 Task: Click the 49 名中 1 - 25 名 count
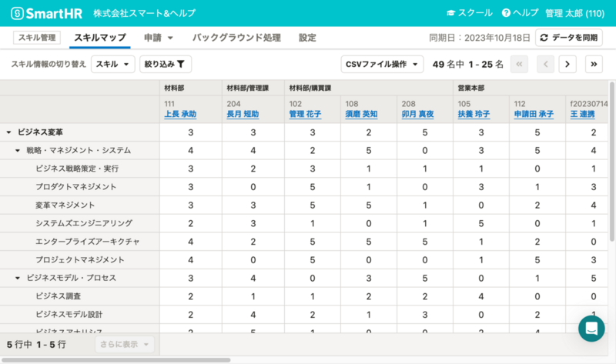pyautogui.click(x=468, y=65)
